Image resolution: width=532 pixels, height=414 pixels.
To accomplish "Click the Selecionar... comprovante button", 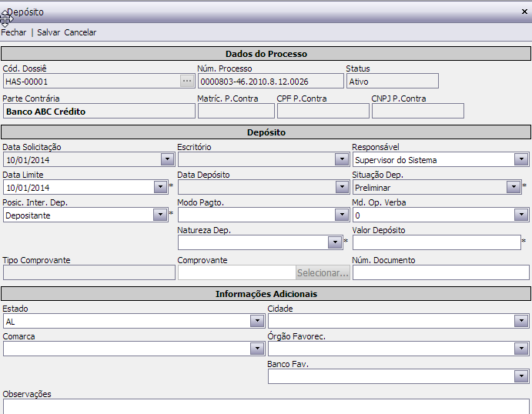I will [x=323, y=272].
